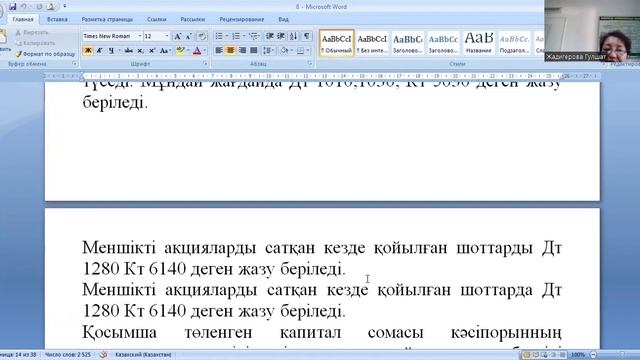Open the clipboard pane launcher
The height and width of the screenshot is (360, 640).
coord(74,64)
